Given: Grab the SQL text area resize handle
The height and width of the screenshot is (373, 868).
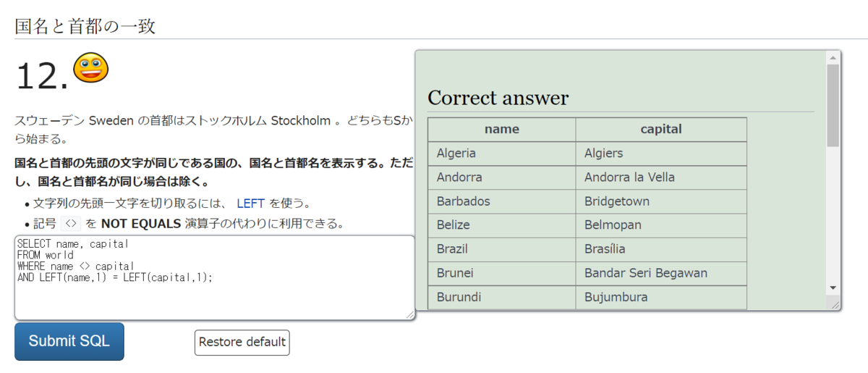Looking at the screenshot, I should 410,314.
